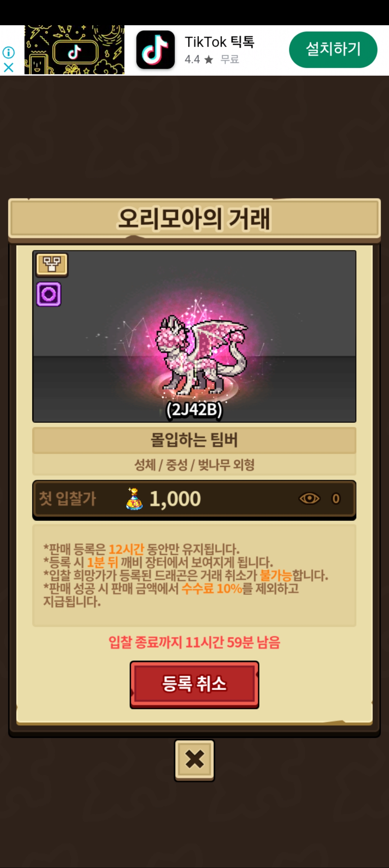Image resolution: width=389 pixels, height=868 pixels.
Task: Tap the 수수료 10% fee notice text
Action: click(212, 588)
